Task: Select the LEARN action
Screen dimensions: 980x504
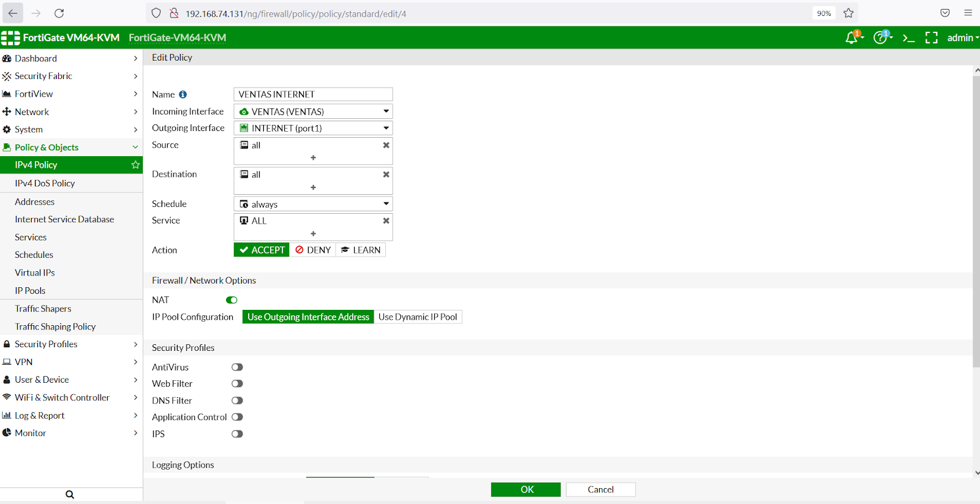Action: (x=361, y=250)
